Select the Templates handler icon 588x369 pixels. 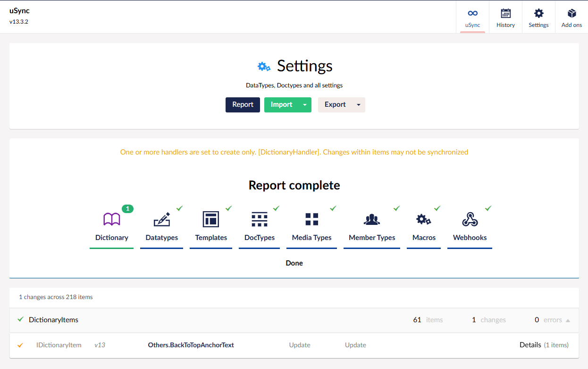(x=211, y=220)
